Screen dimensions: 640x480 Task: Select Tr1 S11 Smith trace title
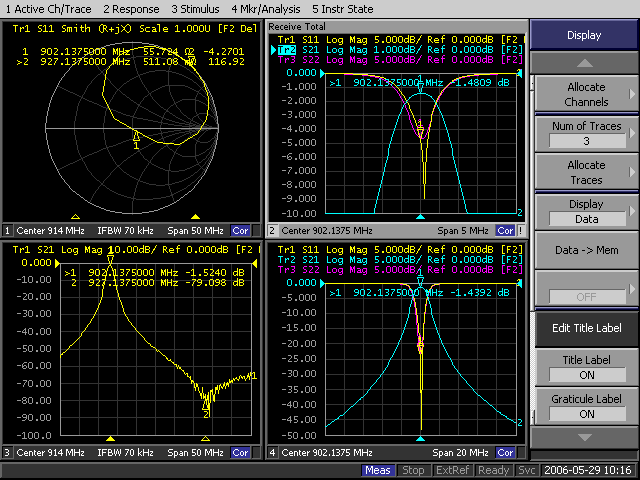pyautogui.click(x=135, y=29)
